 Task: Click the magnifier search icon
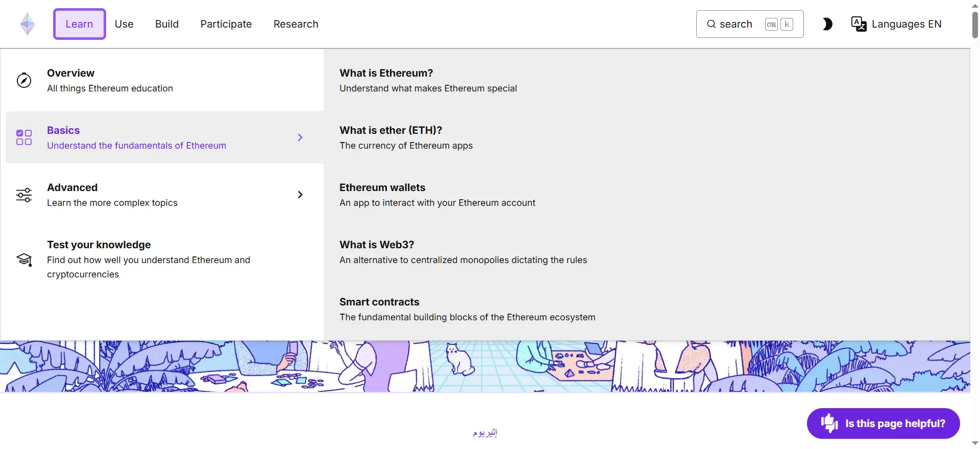click(711, 24)
